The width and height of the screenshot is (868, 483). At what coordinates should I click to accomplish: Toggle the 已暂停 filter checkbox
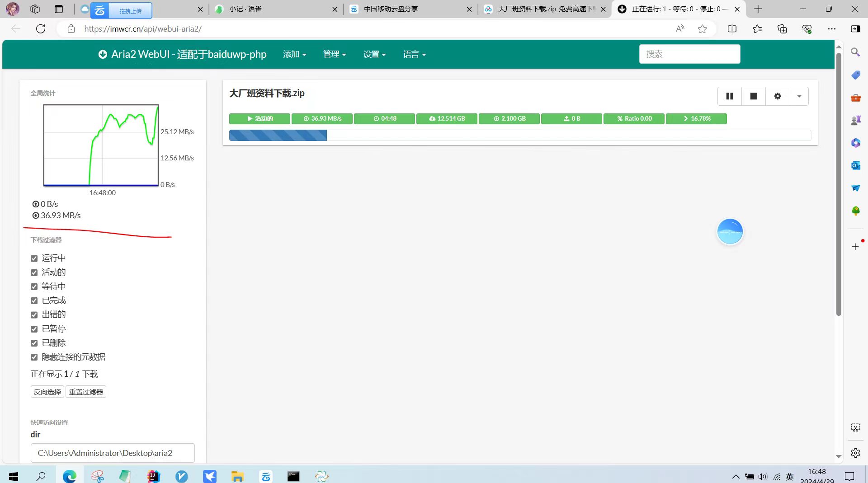(x=34, y=329)
